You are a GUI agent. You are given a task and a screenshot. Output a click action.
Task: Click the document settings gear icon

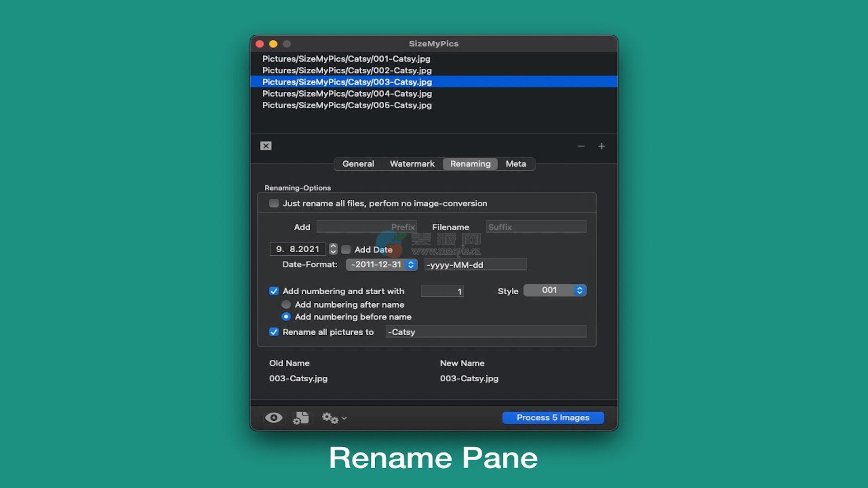point(301,418)
